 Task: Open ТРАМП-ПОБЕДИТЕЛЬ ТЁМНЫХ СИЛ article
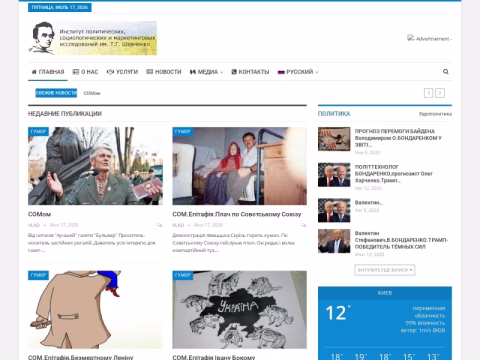click(401, 240)
